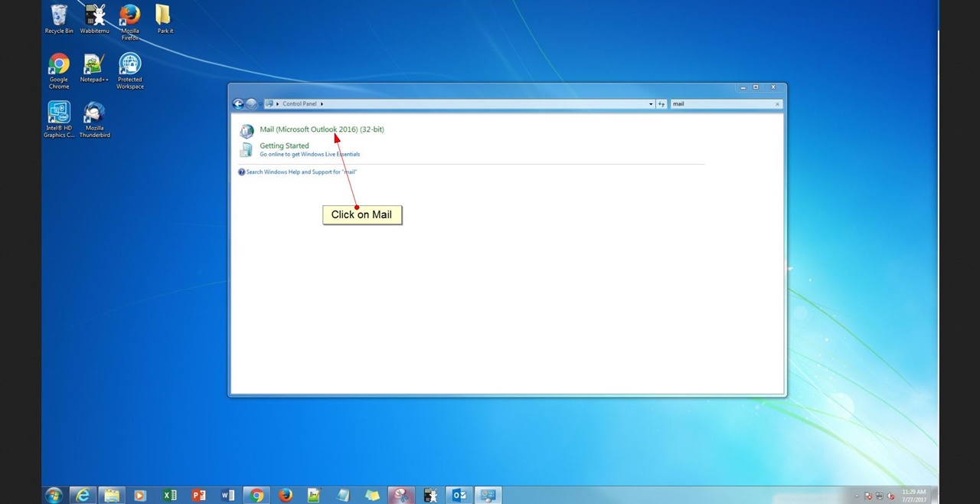
Task: Open the Windows Start menu
Action: pyautogui.click(x=54, y=495)
